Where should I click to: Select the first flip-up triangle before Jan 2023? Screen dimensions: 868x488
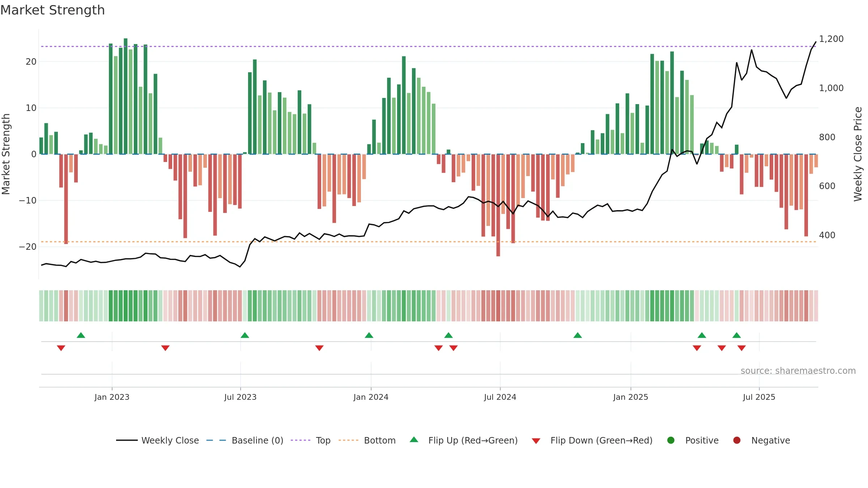point(81,335)
